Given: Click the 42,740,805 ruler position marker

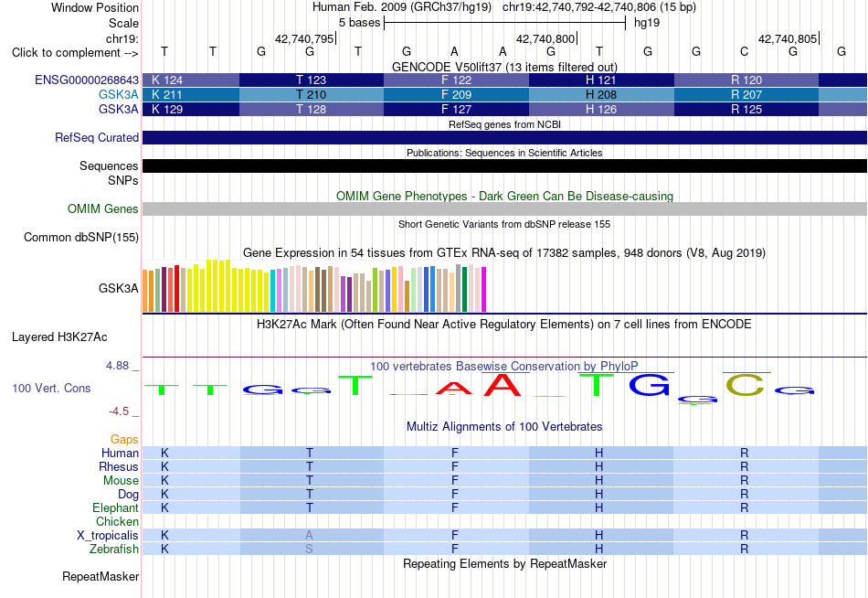Looking at the screenshot, I should [x=788, y=38].
